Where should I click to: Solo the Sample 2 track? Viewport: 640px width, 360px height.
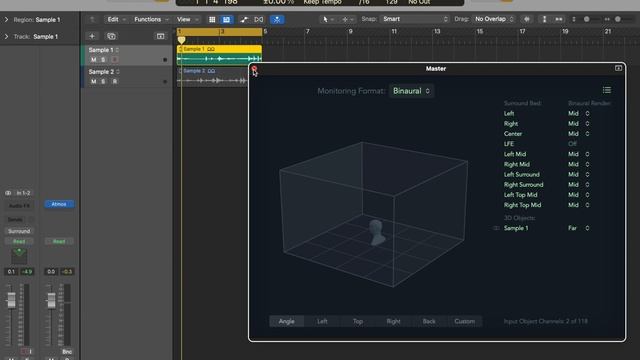[x=103, y=81]
